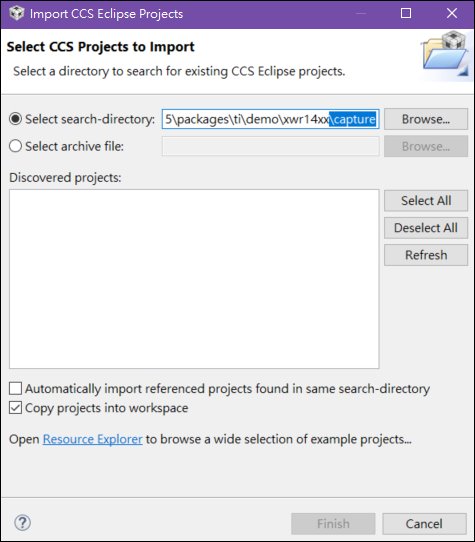This screenshot has width=475, height=542.
Task: Click the Deselect All button
Action: 426,228
